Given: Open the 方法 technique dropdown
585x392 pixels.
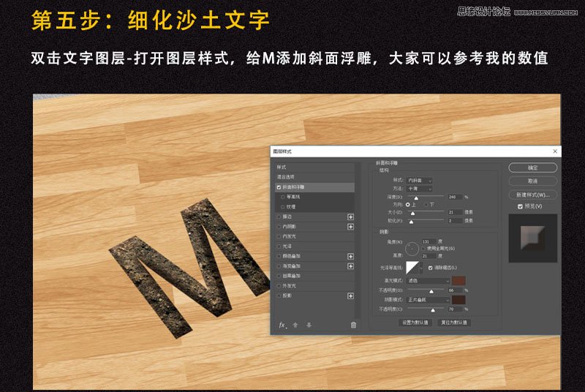Looking at the screenshot, I should (x=419, y=189).
